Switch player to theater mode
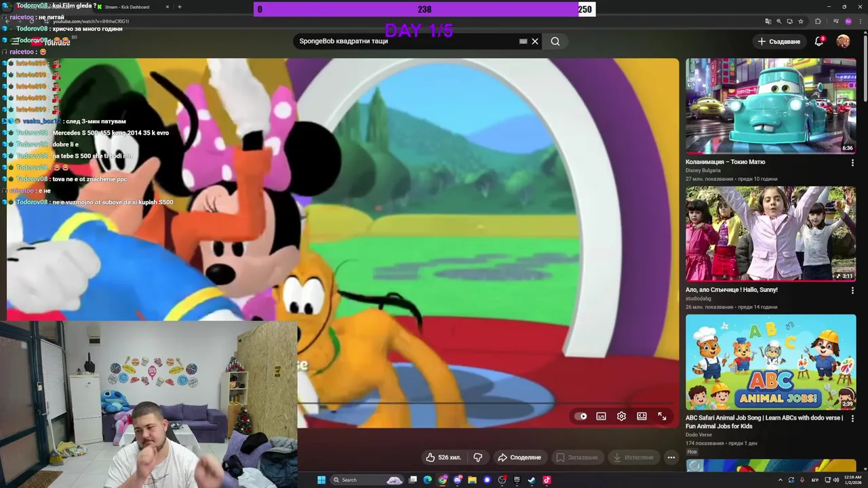Viewport: 868px width, 488px height. point(642,416)
